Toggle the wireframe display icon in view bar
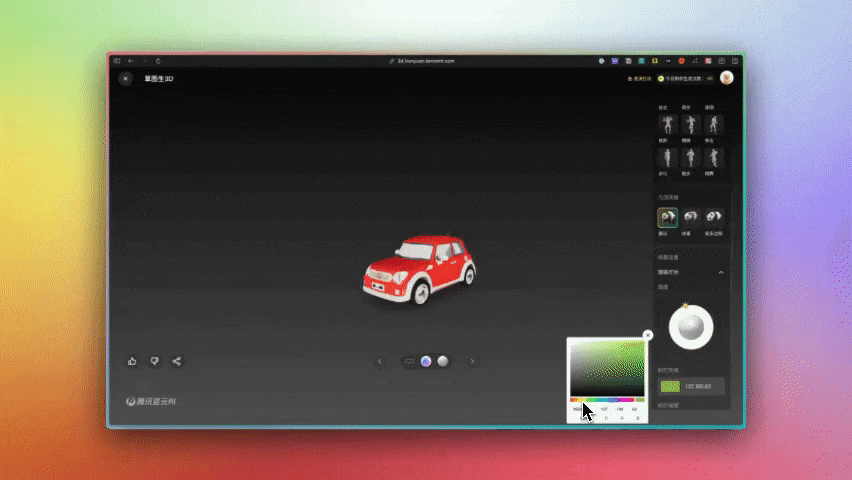Screen dimensions: 852x480 coord(409,361)
